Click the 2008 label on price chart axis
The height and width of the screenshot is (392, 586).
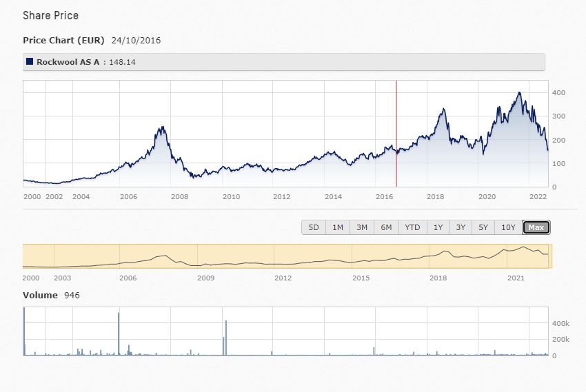(x=179, y=197)
